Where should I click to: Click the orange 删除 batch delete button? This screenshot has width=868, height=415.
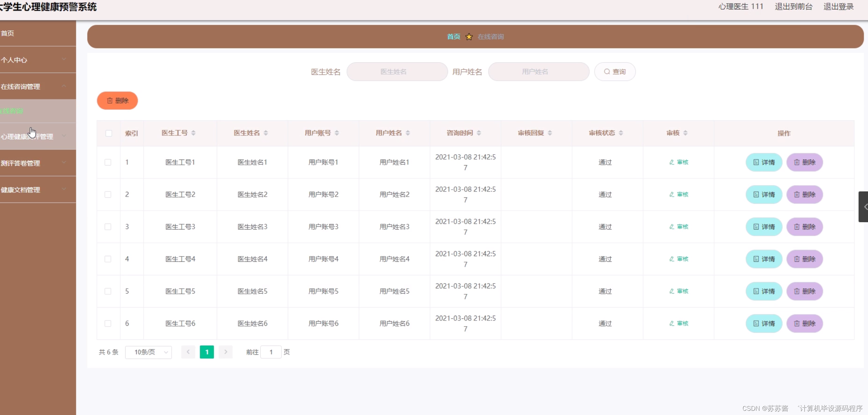click(118, 101)
